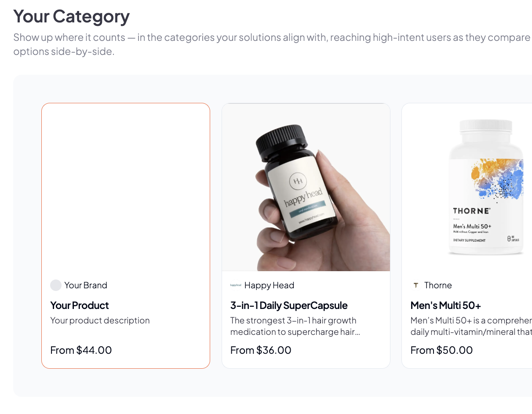Image resolution: width=532 pixels, height=414 pixels.
Task: Click the Your Category heading
Action: coord(72,17)
